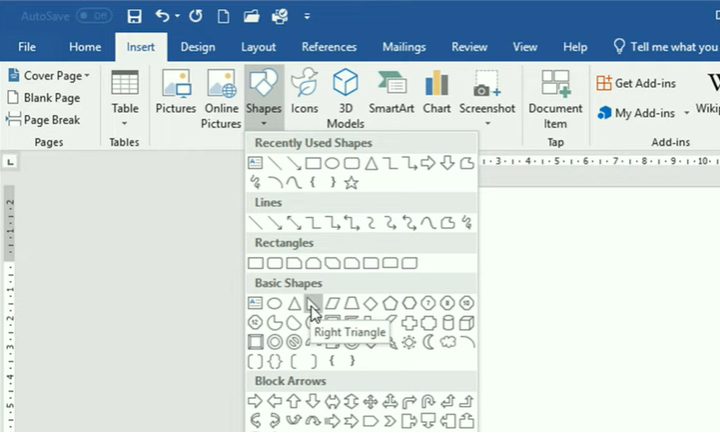Expand the Table dropdown
Image resolution: width=720 pixels, height=443 pixels.
(125, 123)
